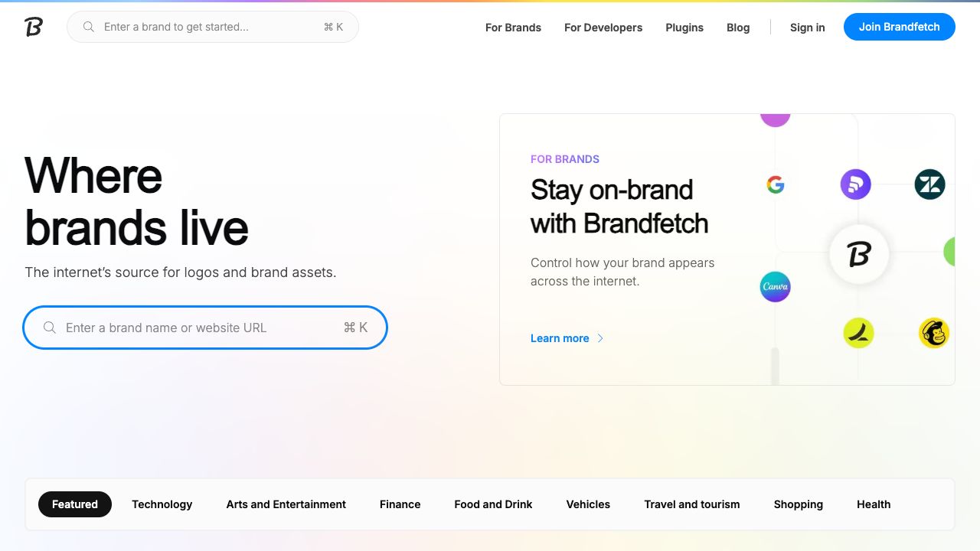Click the lime green brand icon near Mailchimp
980x551 pixels.
pyautogui.click(x=859, y=333)
